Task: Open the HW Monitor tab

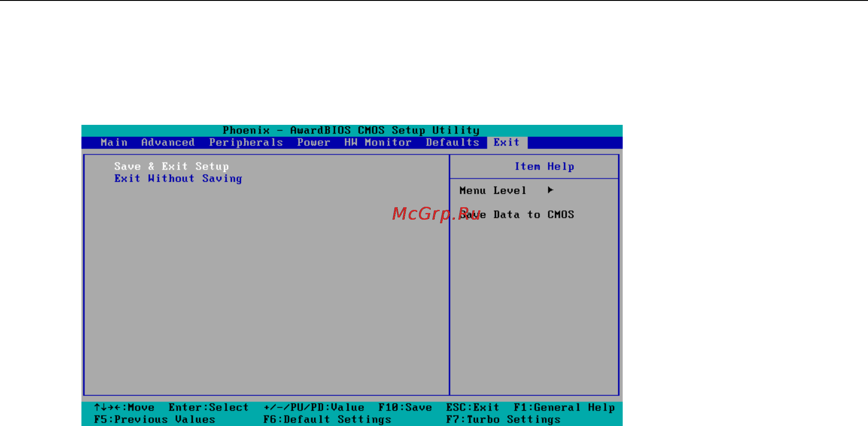Action: click(x=377, y=142)
